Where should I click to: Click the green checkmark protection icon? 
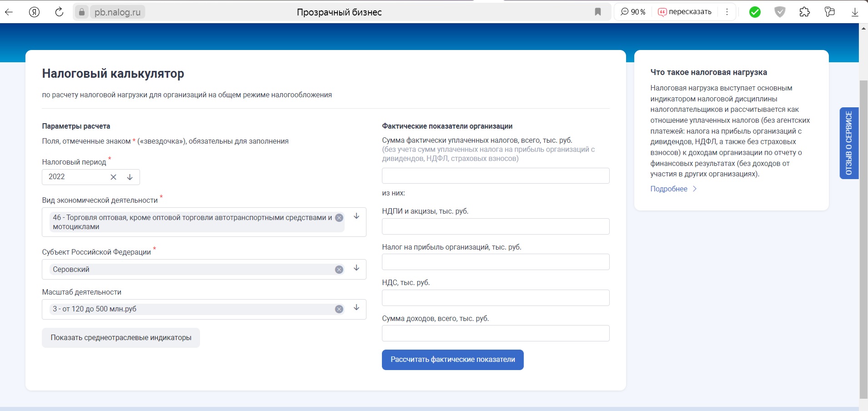755,12
